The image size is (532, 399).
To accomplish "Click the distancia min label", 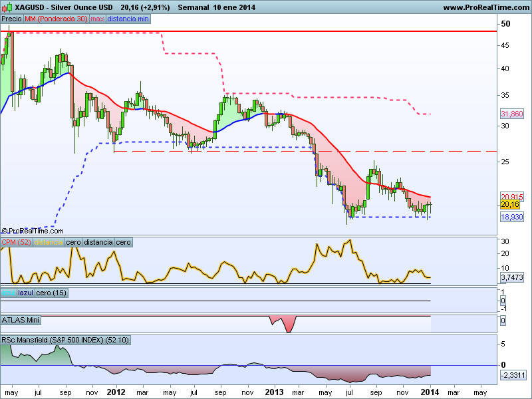I will pos(128,19).
